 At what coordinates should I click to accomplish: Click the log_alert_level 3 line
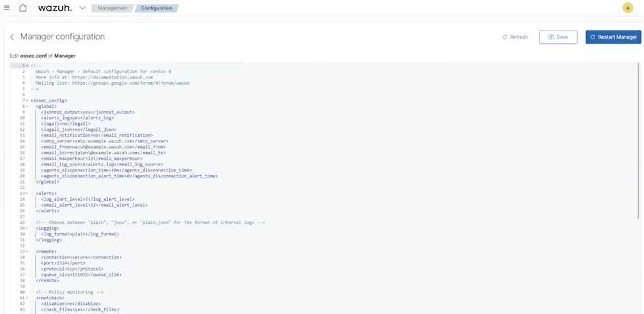pyautogui.click(x=87, y=199)
